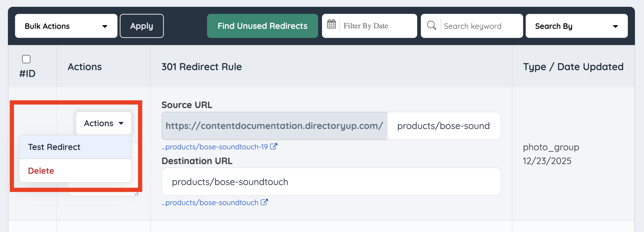Click the caret arrow on Bulk Actions
The width and height of the screenshot is (644, 232).
click(x=105, y=26)
